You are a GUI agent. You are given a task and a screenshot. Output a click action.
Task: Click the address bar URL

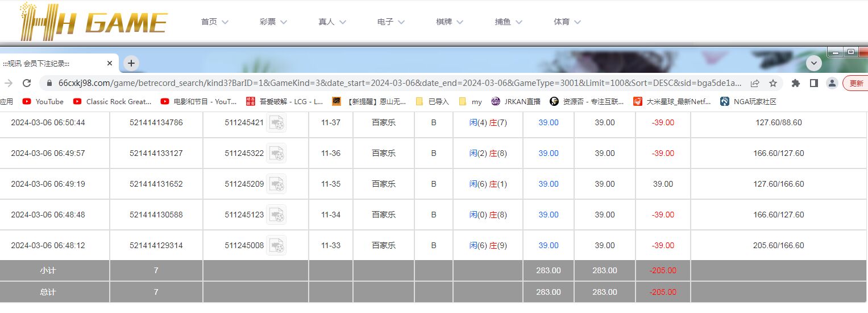pos(400,83)
